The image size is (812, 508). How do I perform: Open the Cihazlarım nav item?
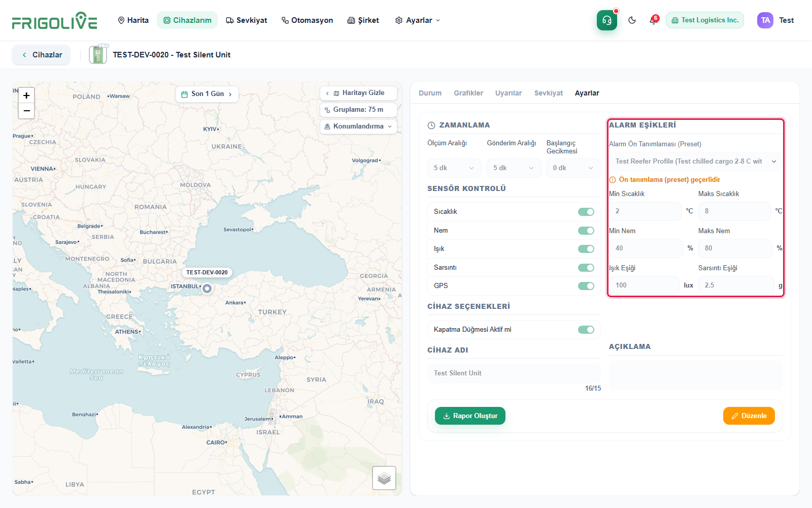click(x=187, y=20)
